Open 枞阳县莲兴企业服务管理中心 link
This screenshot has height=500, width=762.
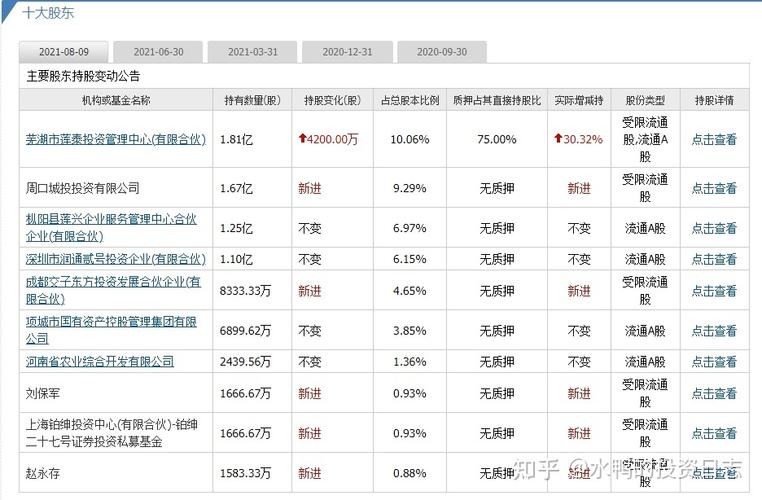point(111,227)
